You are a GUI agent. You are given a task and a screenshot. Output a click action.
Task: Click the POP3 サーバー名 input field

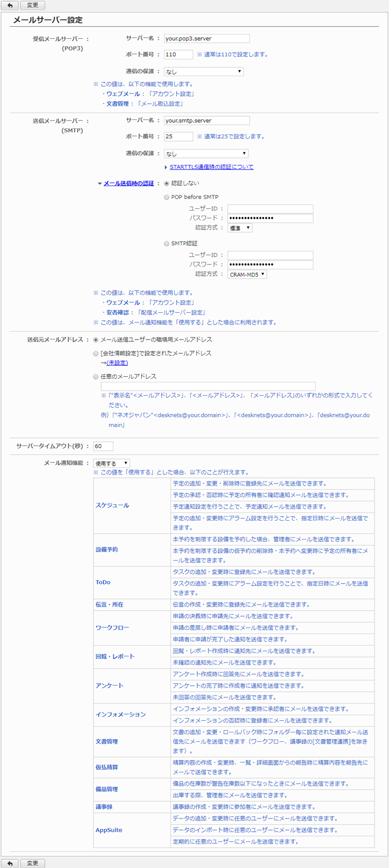click(x=207, y=38)
